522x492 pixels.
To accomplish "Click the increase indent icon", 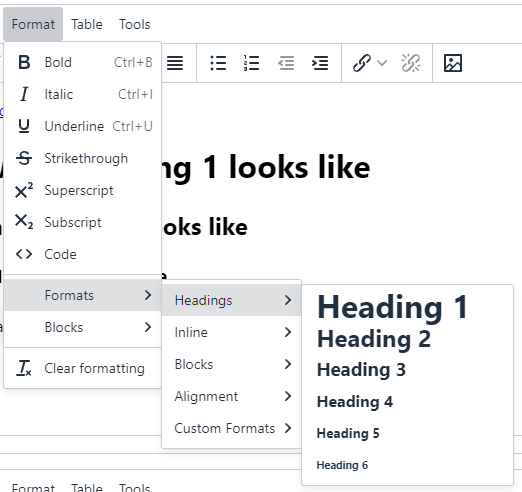I will [320, 63].
